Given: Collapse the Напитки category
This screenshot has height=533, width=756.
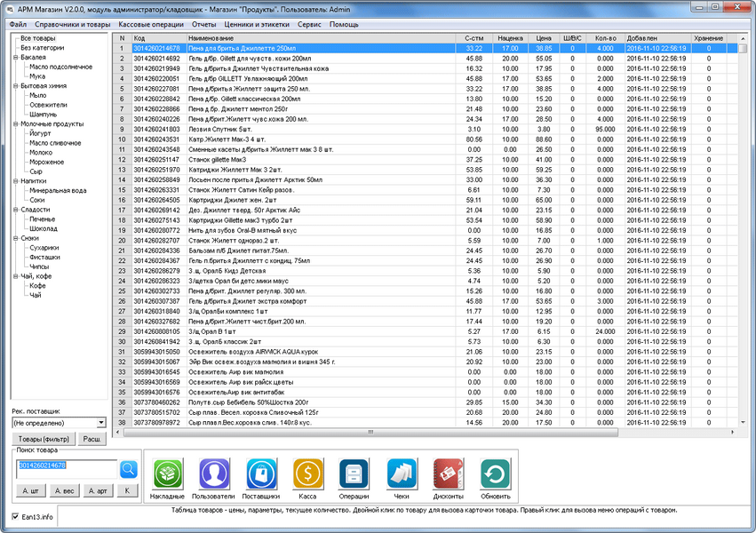Looking at the screenshot, I should 15,180.
